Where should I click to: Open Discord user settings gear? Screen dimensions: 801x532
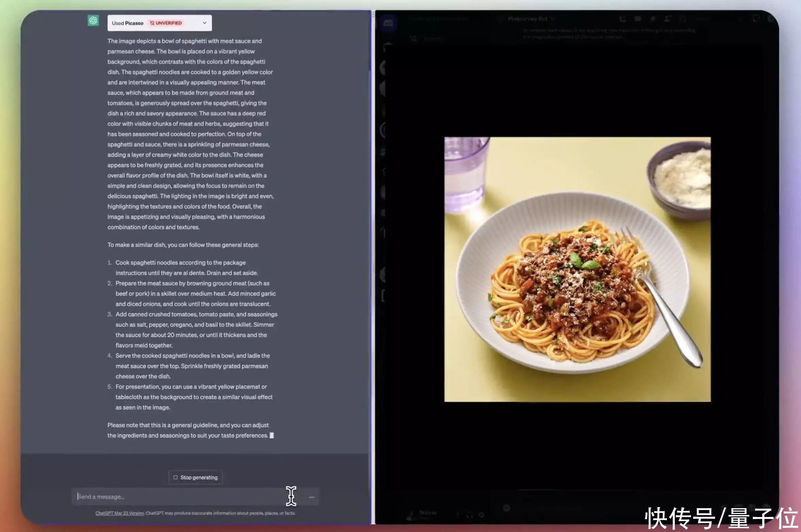(481, 515)
